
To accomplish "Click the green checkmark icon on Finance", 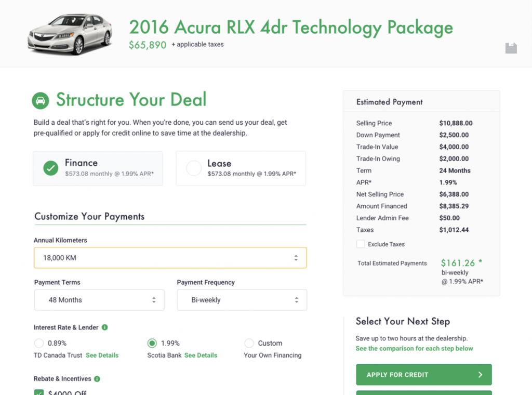I will 50,168.
